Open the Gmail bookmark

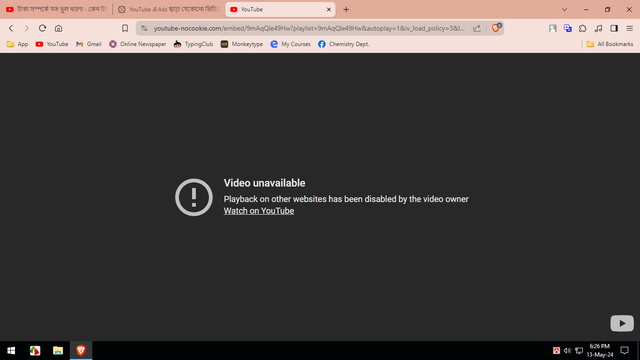[x=89, y=44]
